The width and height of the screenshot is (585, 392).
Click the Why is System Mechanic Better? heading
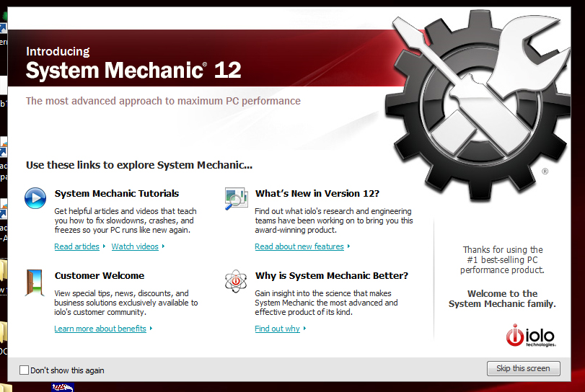[332, 276]
